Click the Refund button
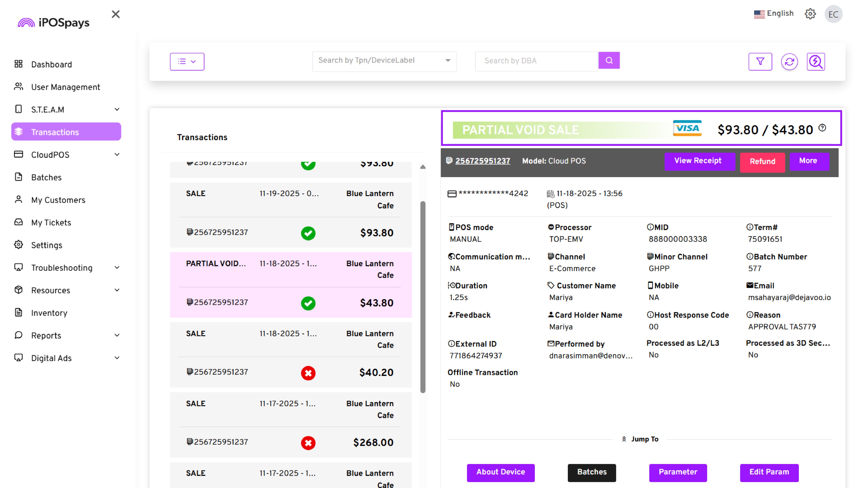This screenshot has height=488, width=868. click(762, 162)
